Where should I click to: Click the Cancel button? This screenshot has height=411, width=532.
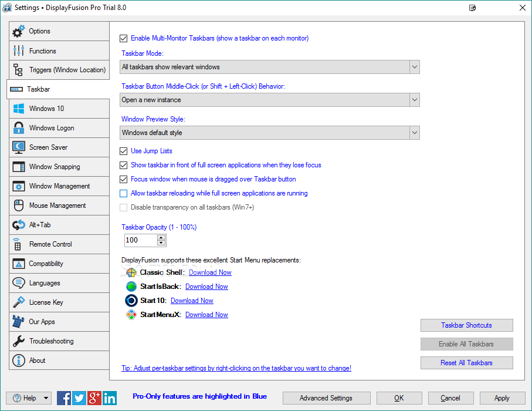tap(450, 398)
